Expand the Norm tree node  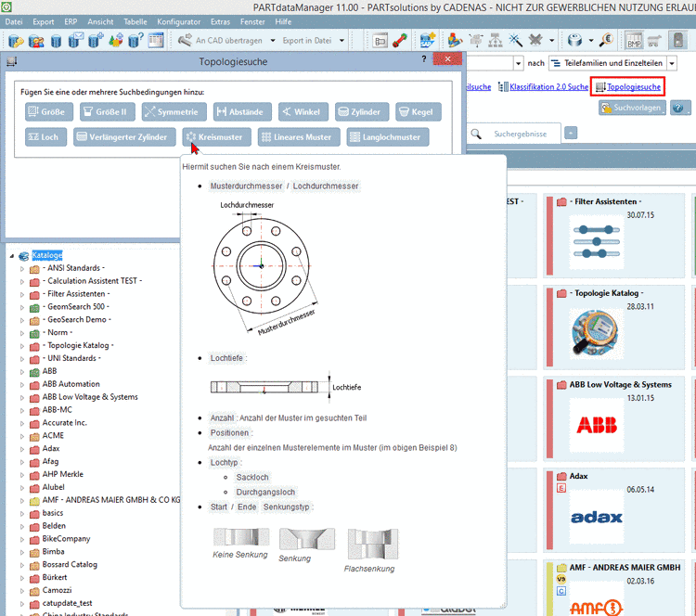21,333
